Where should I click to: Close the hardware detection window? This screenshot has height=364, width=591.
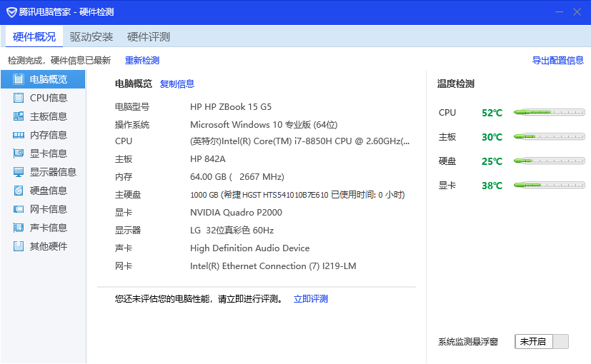(577, 12)
